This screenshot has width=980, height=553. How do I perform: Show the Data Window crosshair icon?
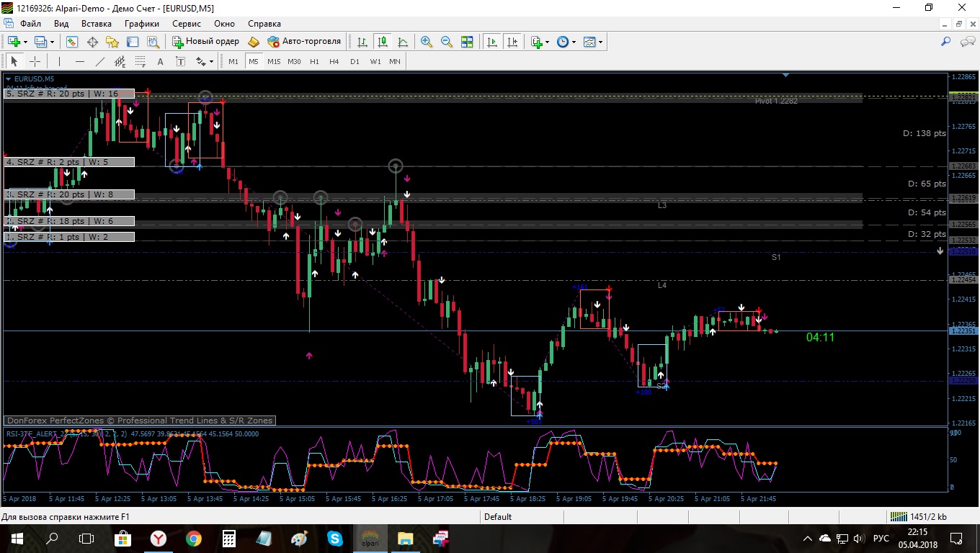[92, 42]
